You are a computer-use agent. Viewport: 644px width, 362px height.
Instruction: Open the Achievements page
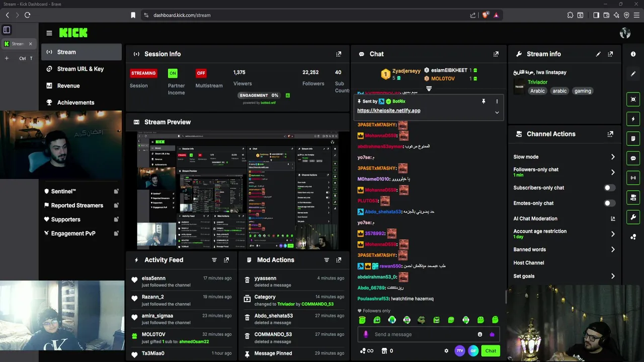pos(82,103)
